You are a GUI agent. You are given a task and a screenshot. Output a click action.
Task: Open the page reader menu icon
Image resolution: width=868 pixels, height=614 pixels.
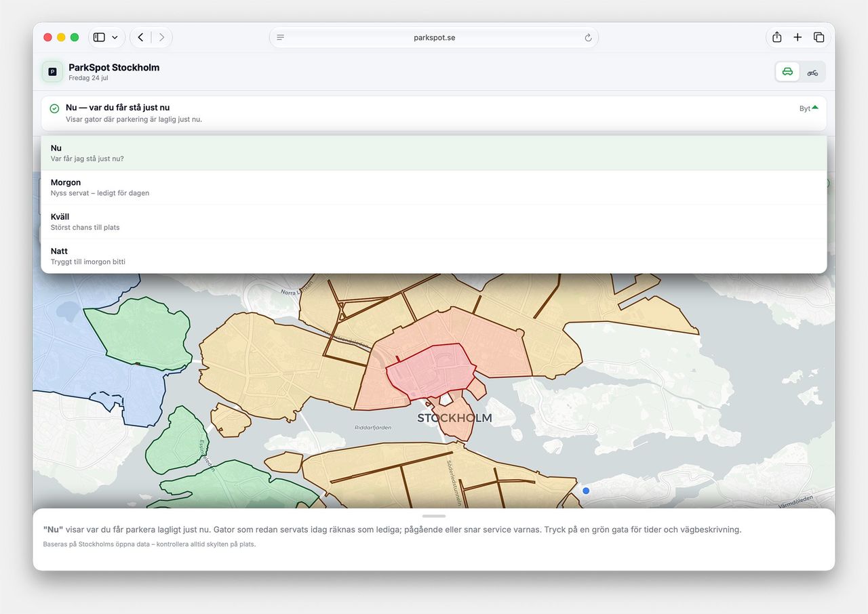[281, 37]
